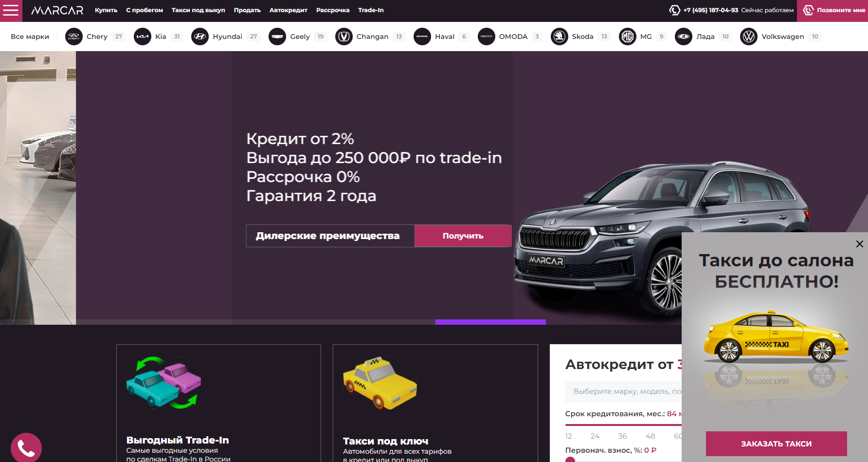The image size is (868, 462).
Task: Select the Volkswagen brand icon
Action: tap(749, 37)
